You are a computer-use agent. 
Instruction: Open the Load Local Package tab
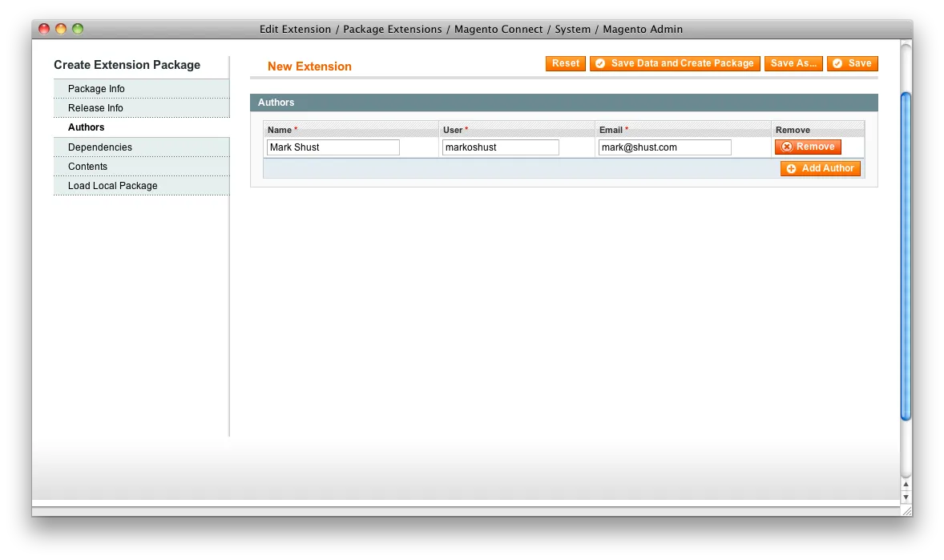(x=113, y=186)
